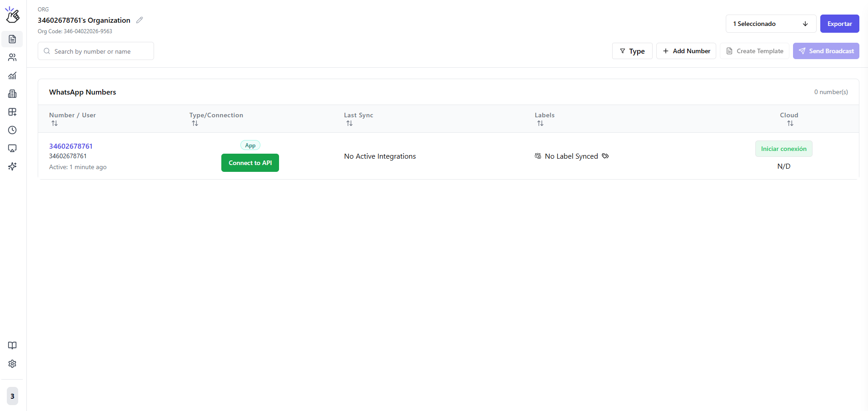Open the sparkles AI sidebar icon
The height and width of the screenshot is (411, 868).
click(x=12, y=166)
